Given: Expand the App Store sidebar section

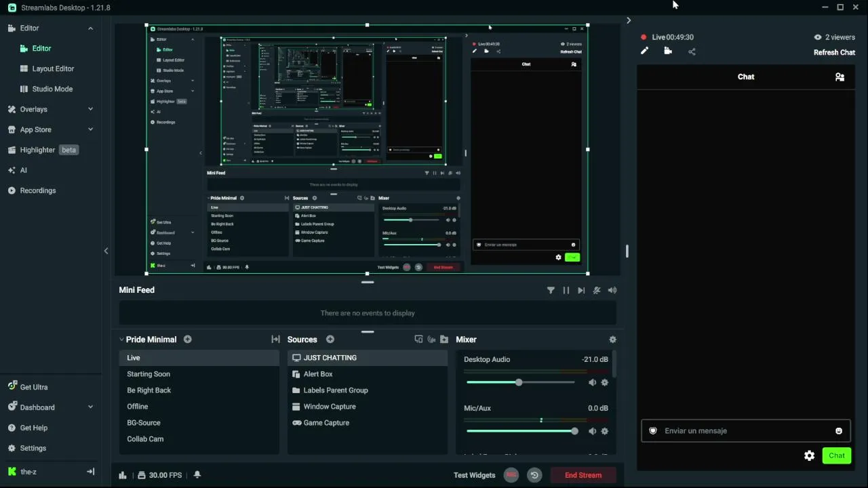Looking at the screenshot, I should [x=91, y=129].
